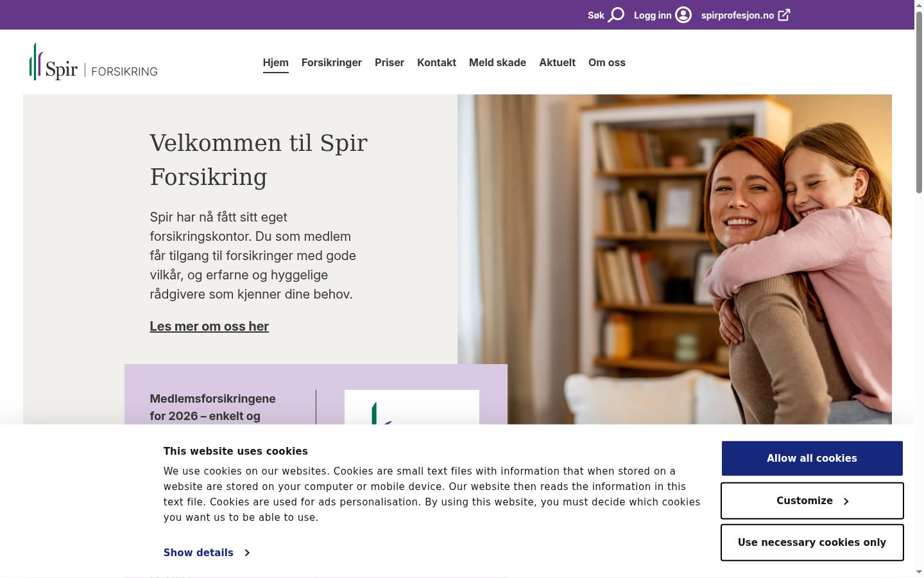Click the vertical page scrollbar thumb

(919, 103)
